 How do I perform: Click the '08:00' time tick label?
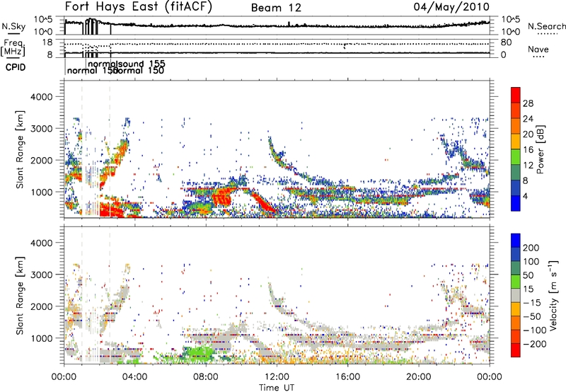tap(206, 377)
